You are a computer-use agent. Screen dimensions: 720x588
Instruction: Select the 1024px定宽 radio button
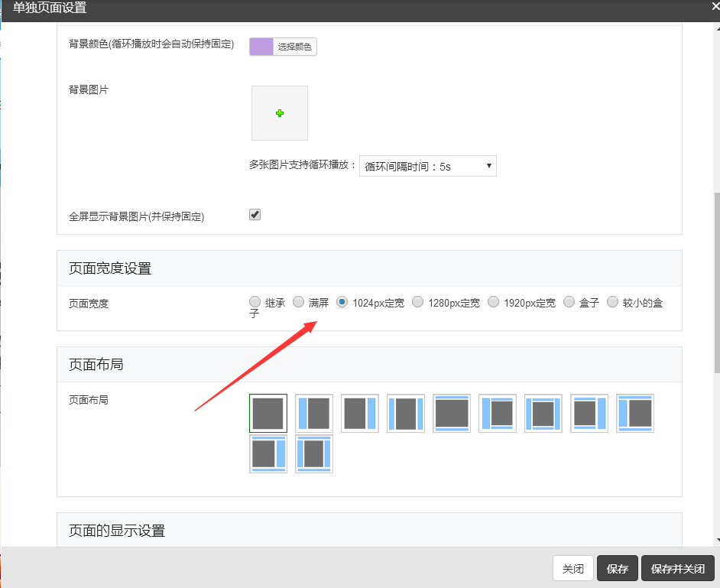[342, 302]
